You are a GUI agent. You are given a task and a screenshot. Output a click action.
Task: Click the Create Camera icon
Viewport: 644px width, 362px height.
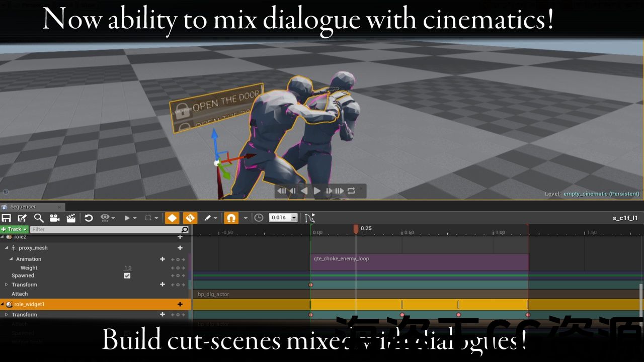(x=54, y=218)
